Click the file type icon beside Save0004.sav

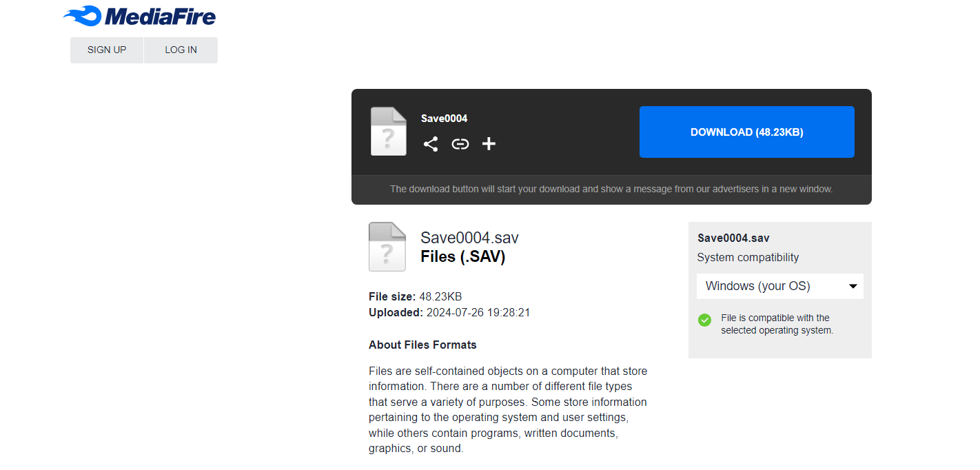(x=387, y=247)
